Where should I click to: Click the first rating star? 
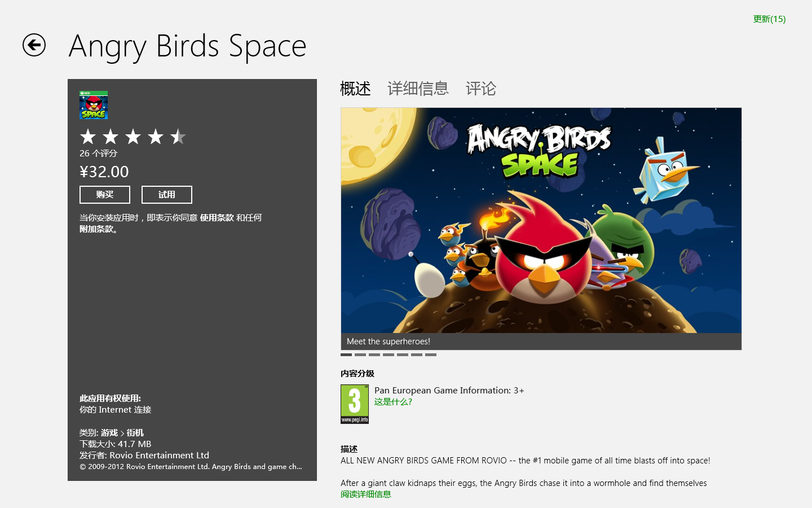tap(88, 137)
